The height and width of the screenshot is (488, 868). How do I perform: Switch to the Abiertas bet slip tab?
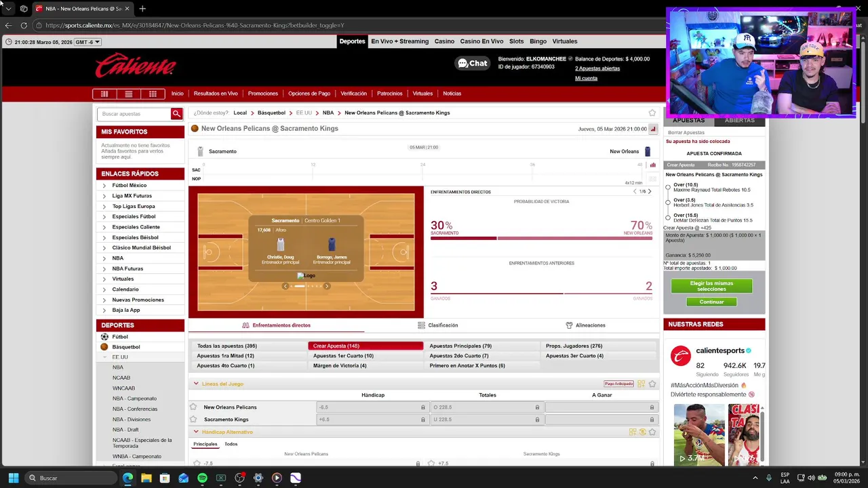point(739,120)
